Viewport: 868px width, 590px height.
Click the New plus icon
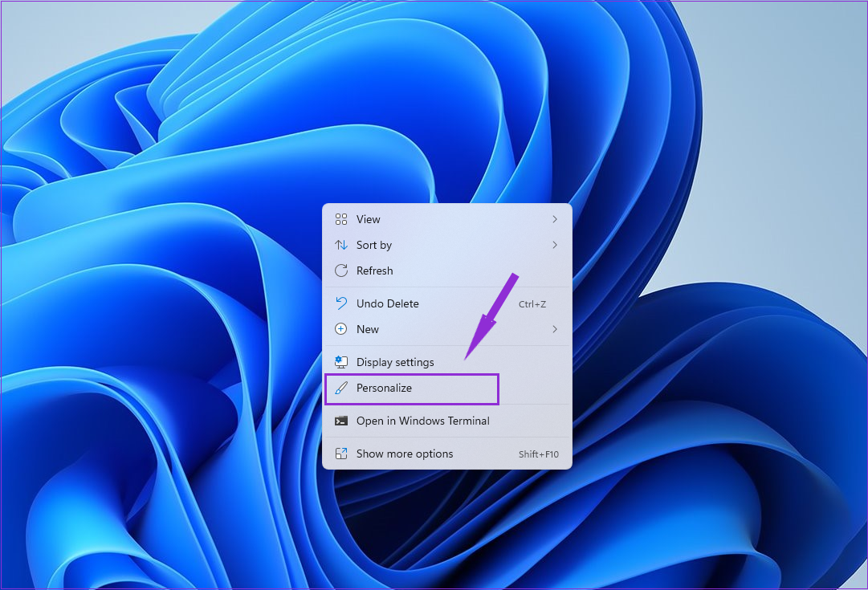tap(342, 329)
